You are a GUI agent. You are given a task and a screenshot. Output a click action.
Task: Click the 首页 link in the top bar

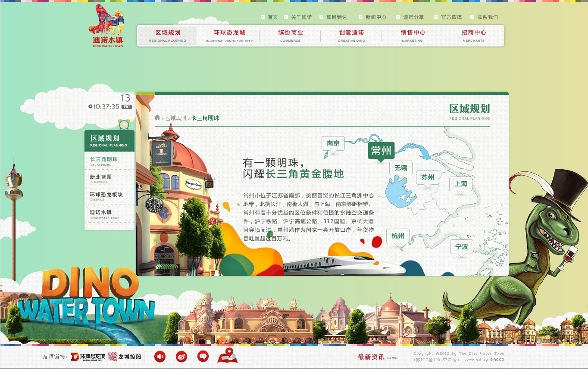(272, 17)
